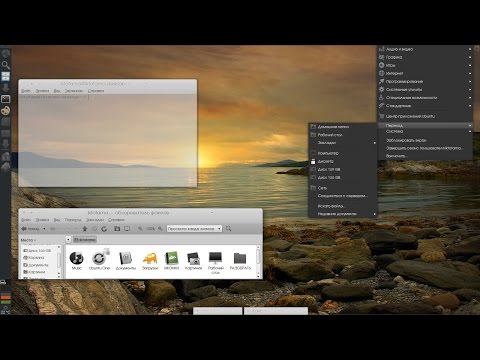Click the shopping cart icon for Центр приложений Ubuntu
Image resolution: width=480 pixels, height=360 pixels.
tap(382, 116)
